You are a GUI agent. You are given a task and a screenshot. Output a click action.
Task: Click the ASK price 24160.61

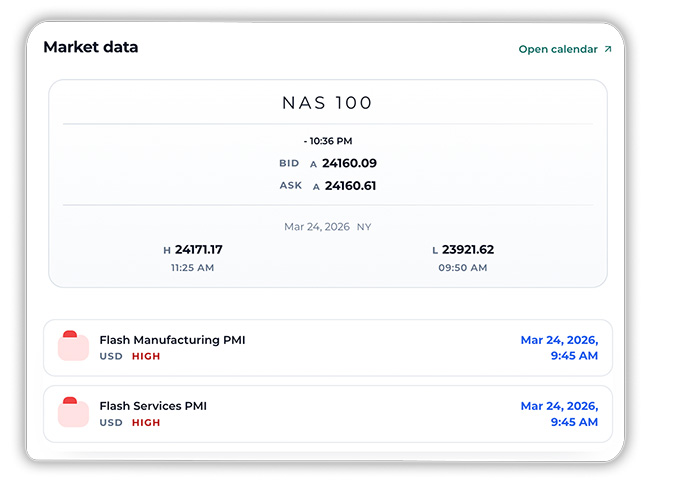[x=350, y=186]
